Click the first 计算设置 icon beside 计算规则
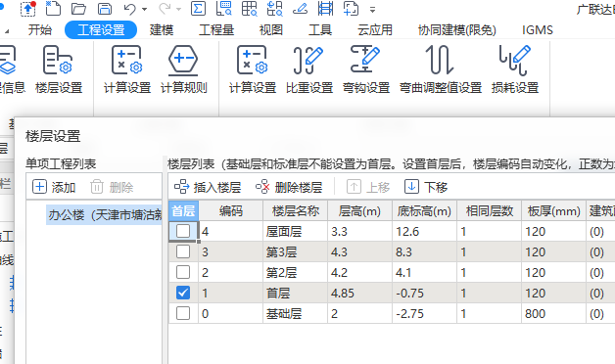Image resolution: width=615 pixels, height=364 pixels. [127, 68]
